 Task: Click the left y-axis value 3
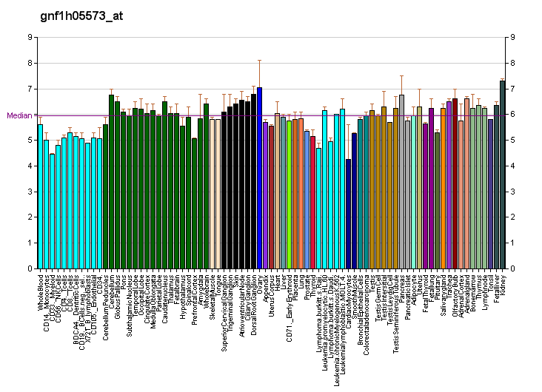29,192
